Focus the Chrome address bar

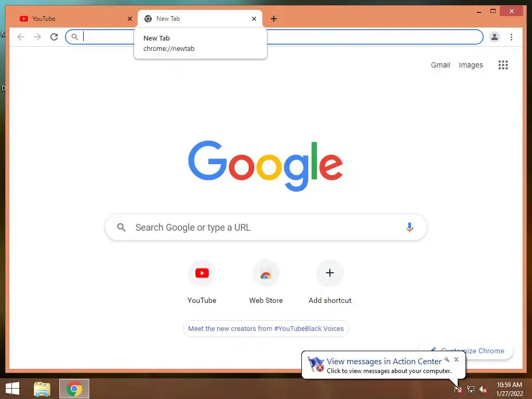274,37
